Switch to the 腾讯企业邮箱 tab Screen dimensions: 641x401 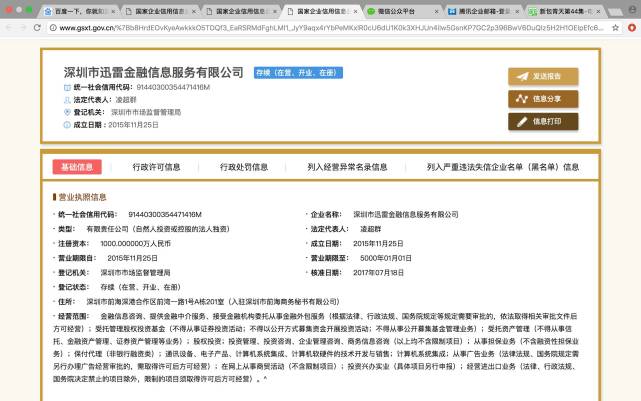coord(483,11)
